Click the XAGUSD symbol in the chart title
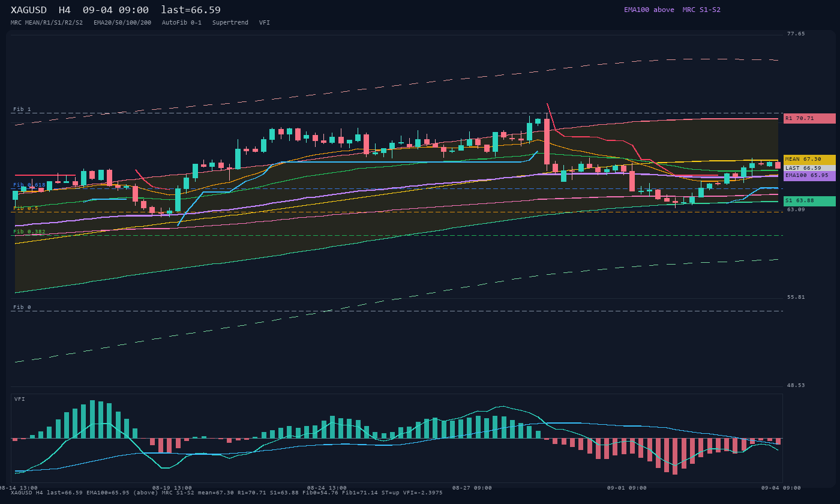This screenshot has height=504, width=840. point(29,10)
